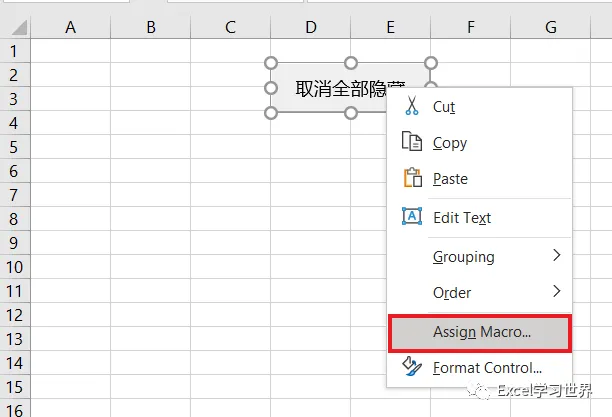
Task: Click bottom-center resize handle of button
Action: 351,113
